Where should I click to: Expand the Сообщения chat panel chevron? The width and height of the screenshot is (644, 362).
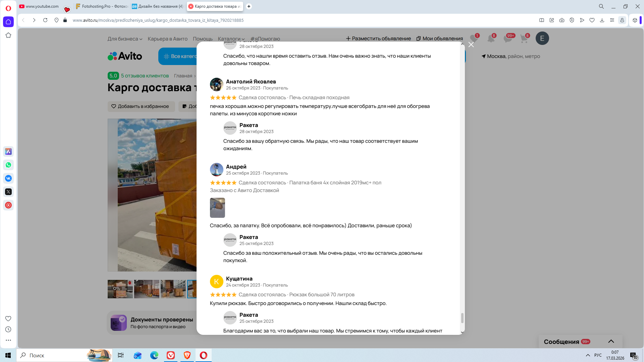tap(611, 341)
